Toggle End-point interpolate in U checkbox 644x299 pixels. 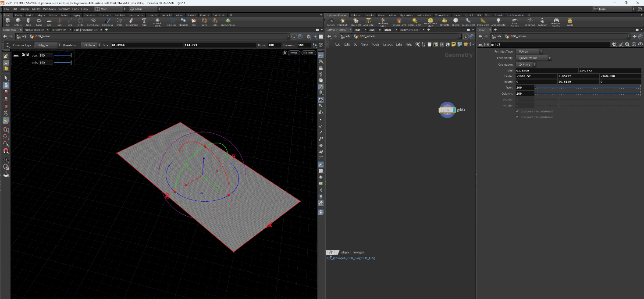pos(517,111)
